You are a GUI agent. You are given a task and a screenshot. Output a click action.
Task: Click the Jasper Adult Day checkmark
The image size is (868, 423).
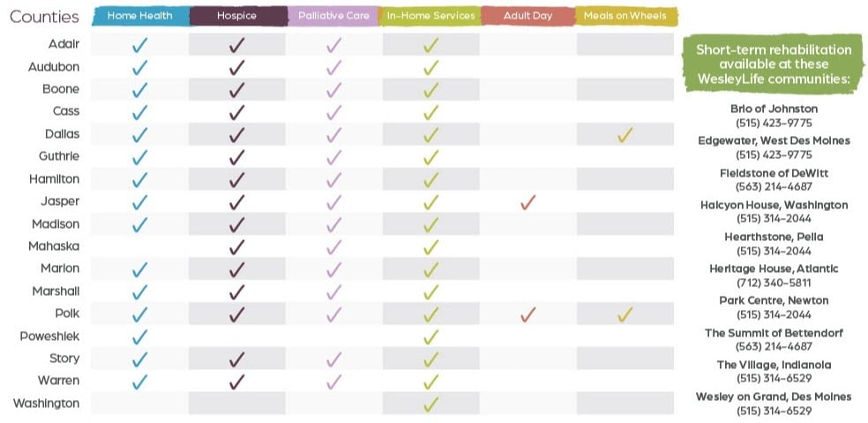pos(528,203)
